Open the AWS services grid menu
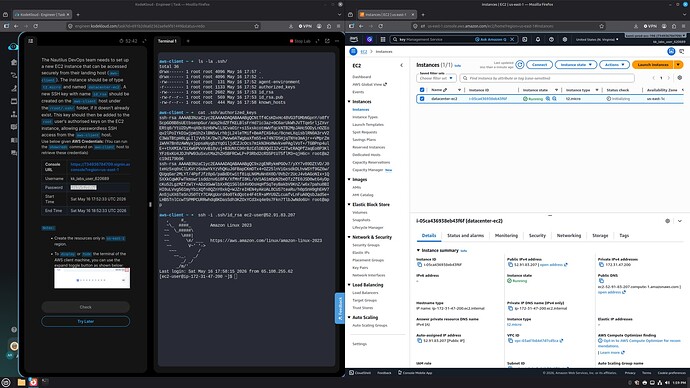690x388 pixels. point(383,39)
